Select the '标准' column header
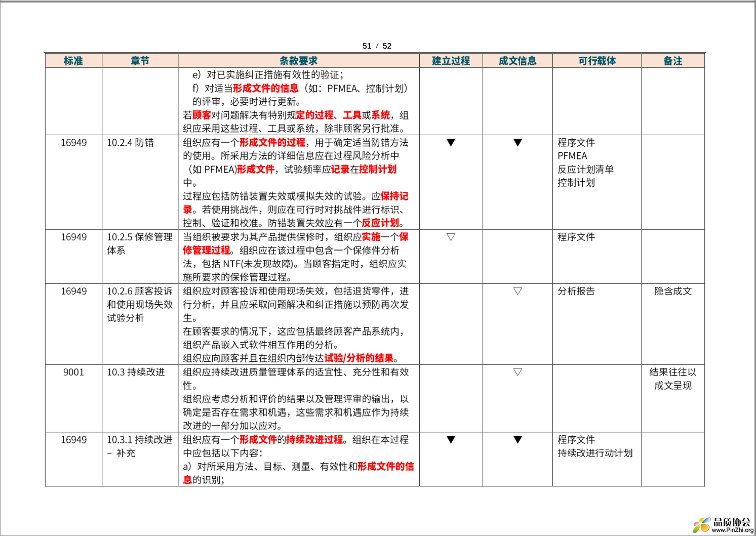Screen dimensions: 756x536 [73, 61]
